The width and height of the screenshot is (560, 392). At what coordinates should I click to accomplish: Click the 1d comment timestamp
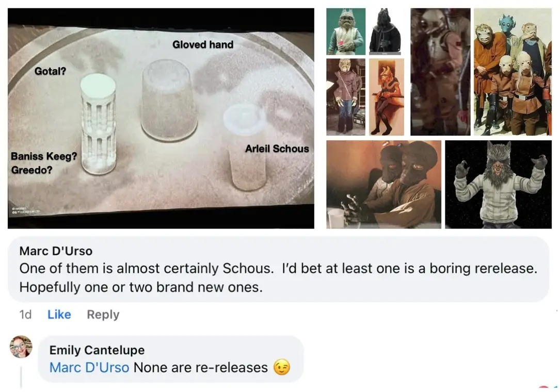tap(25, 315)
